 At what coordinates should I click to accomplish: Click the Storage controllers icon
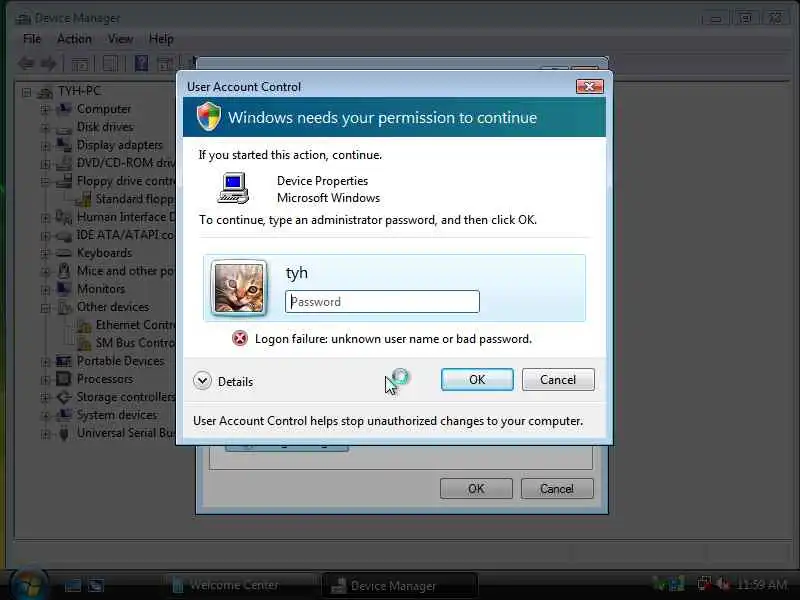pos(64,396)
